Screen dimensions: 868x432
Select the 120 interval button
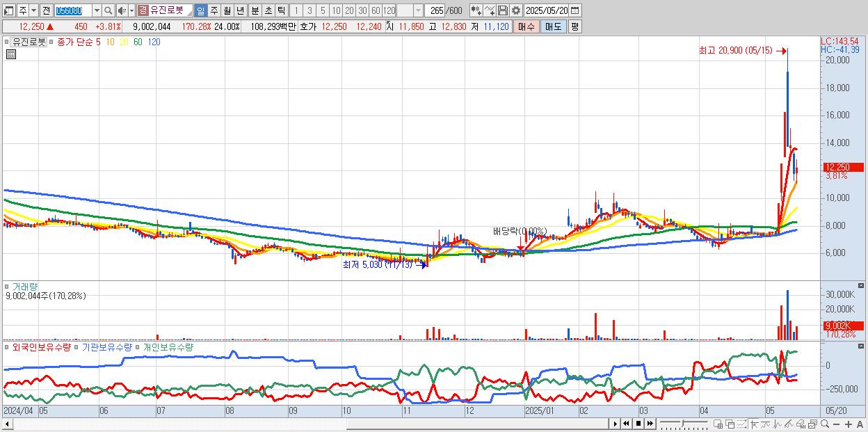(x=389, y=10)
